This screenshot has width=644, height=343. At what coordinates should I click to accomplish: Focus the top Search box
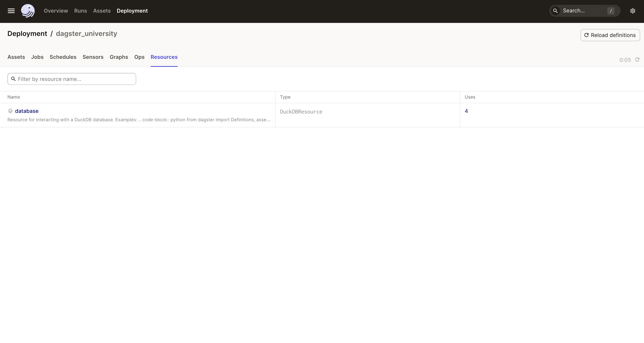(585, 11)
